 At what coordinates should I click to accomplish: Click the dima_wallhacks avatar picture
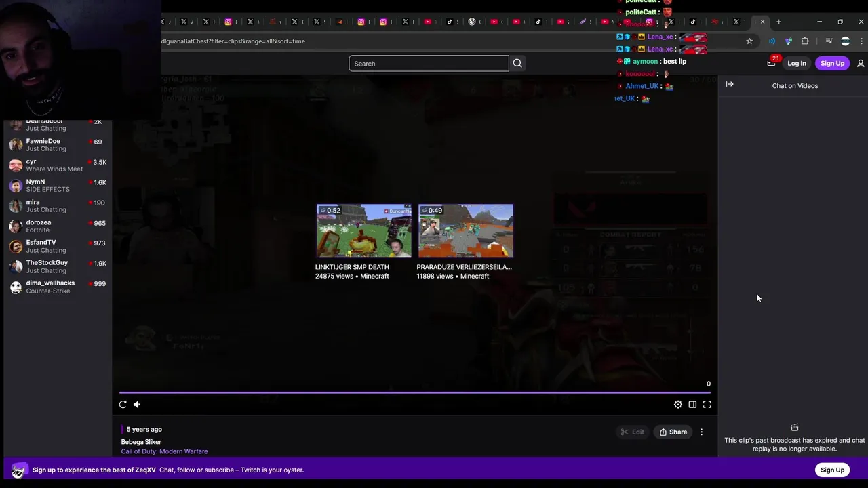pyautogui.click(x=16, y=287)
